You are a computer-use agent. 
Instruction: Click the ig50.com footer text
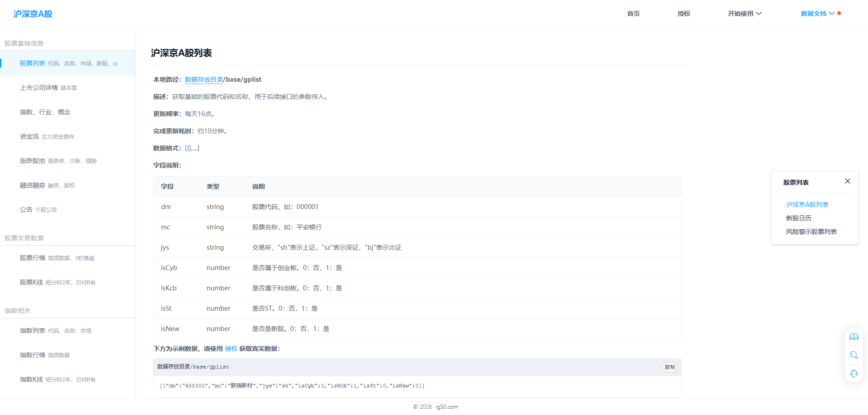[x=447, y=407]
